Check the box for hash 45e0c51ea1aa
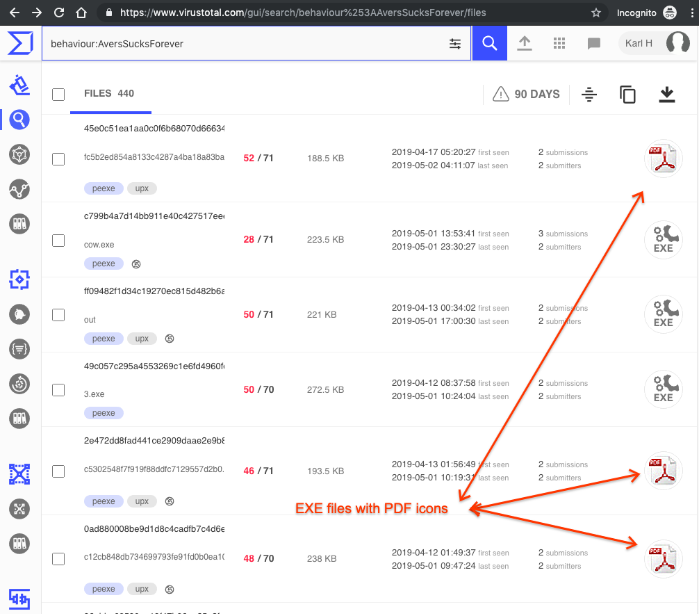Viewport: 699px width, 616px height. click(x=58, y=159)
